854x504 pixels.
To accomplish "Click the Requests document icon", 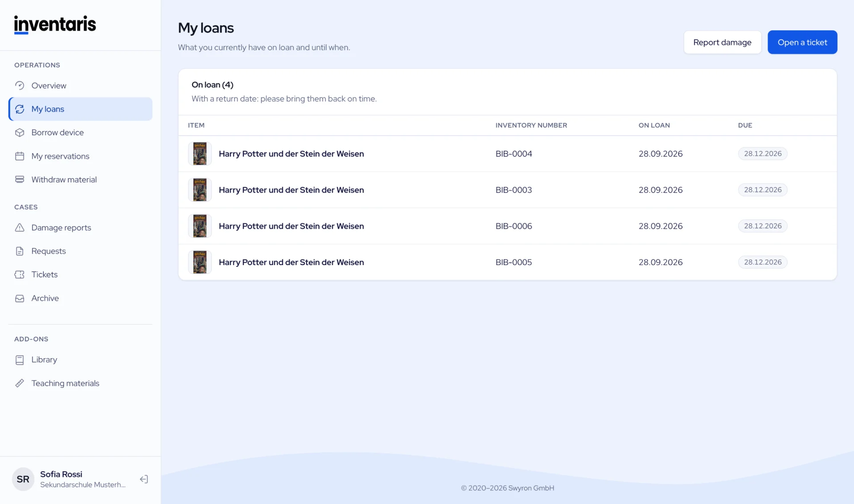I will pos(20,251).
